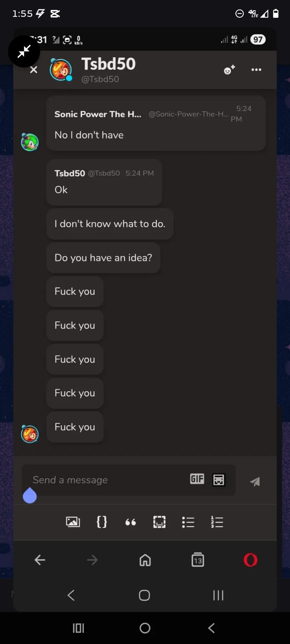Image resolution: width=290 pixels, height=644 pixels.
Task: Insert an image using the picture icon
Action: [x=73, y=522]
